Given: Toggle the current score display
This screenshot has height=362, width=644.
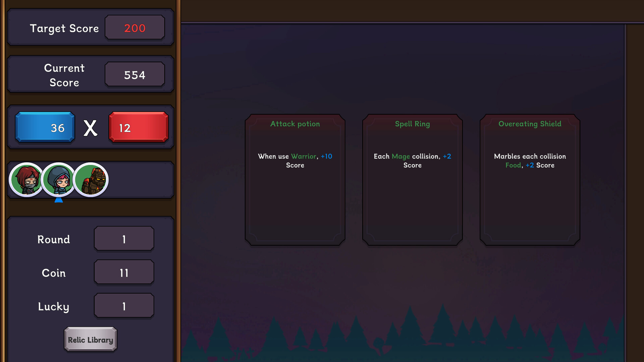Looking at the screenshot, I should 135,75.
